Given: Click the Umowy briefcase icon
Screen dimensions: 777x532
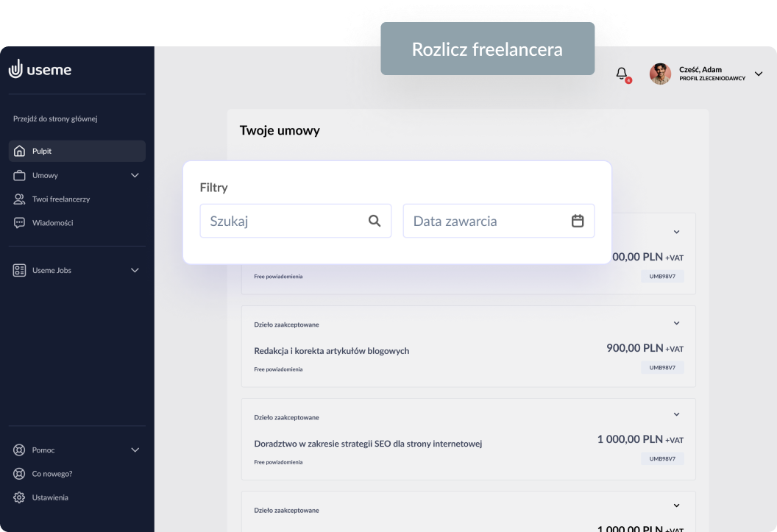Looking at the screenshot, I should [x=19, y=175].
